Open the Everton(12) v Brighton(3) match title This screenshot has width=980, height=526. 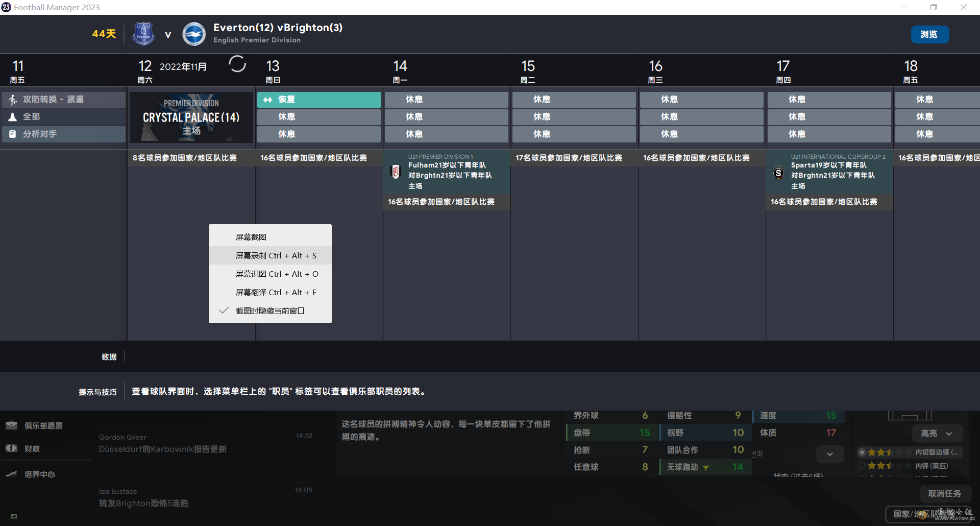pos(278,28)
